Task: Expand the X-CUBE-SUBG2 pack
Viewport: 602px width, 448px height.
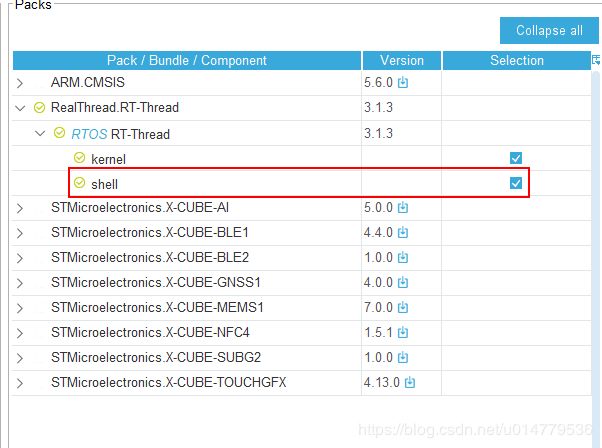Action: [20, 358]
